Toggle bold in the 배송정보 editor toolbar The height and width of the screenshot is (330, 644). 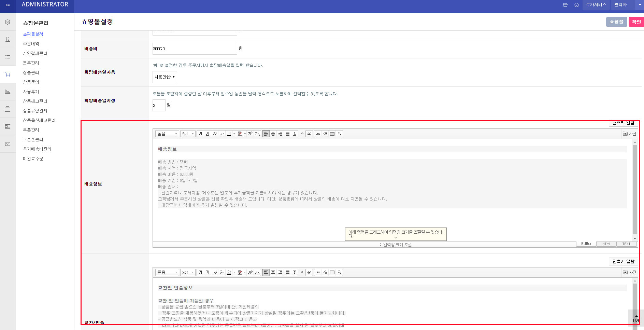(200, 134)
